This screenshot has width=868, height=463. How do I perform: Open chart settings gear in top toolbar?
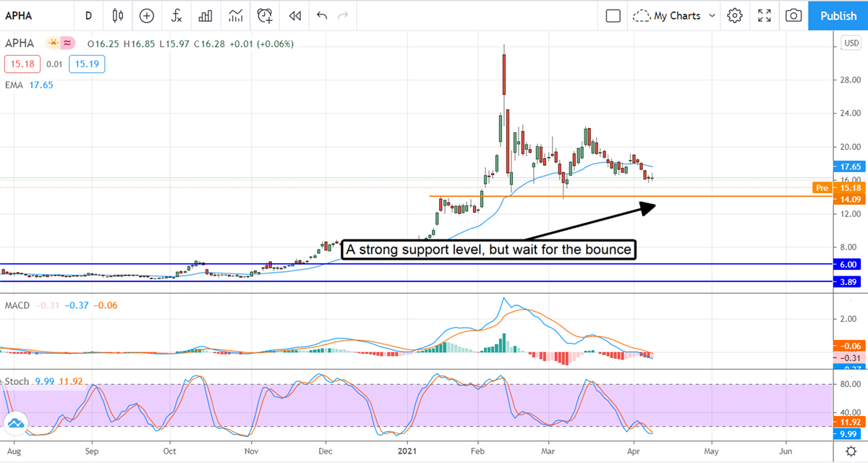tap(735, 15)
